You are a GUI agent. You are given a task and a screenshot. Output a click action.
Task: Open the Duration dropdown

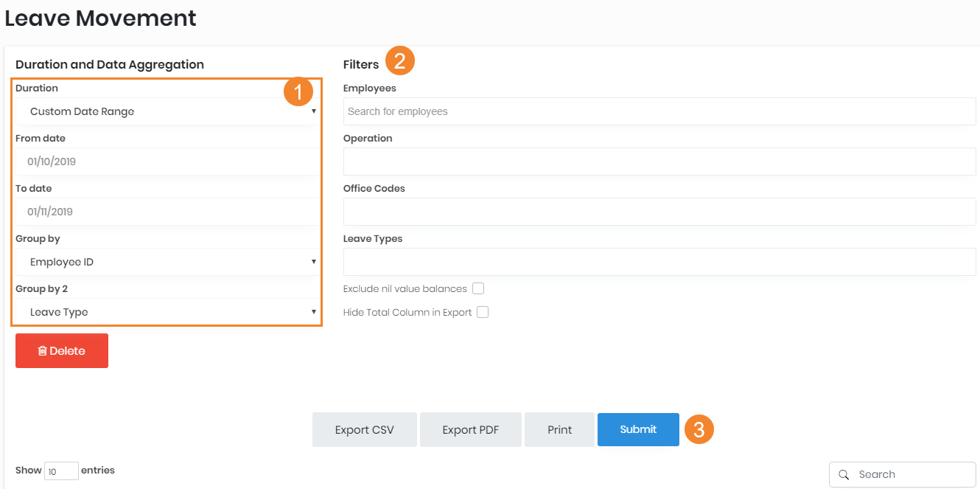point(167,111)
